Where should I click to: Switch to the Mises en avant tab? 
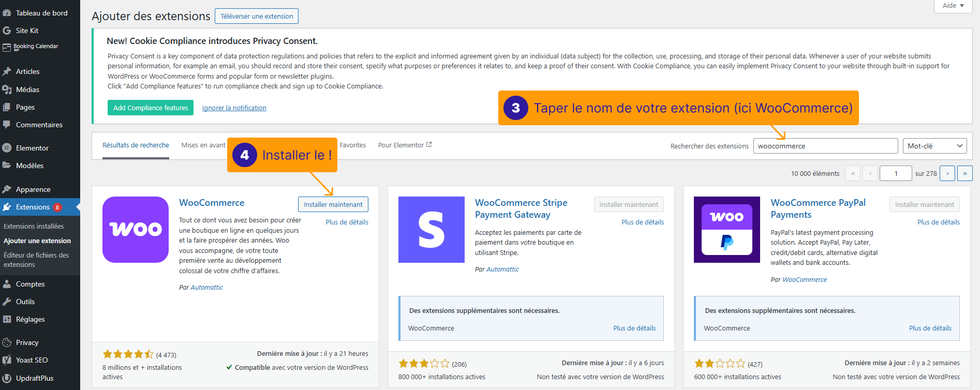pyautogui.click(x=203, y=145)
